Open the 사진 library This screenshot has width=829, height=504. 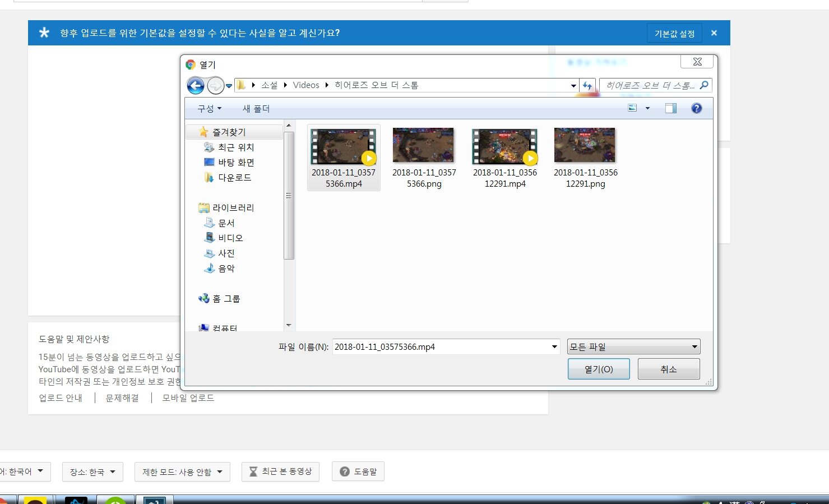click(x=226, y=253)
